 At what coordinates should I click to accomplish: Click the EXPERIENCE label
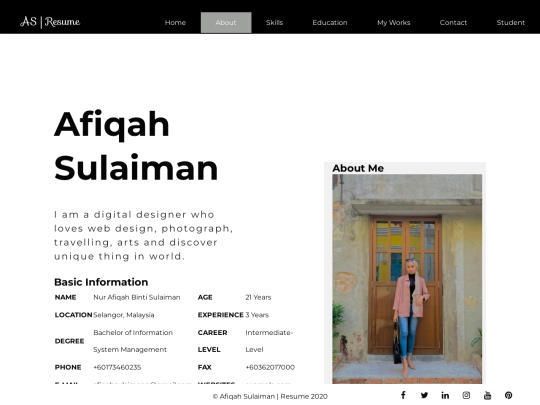pos(220,315)
